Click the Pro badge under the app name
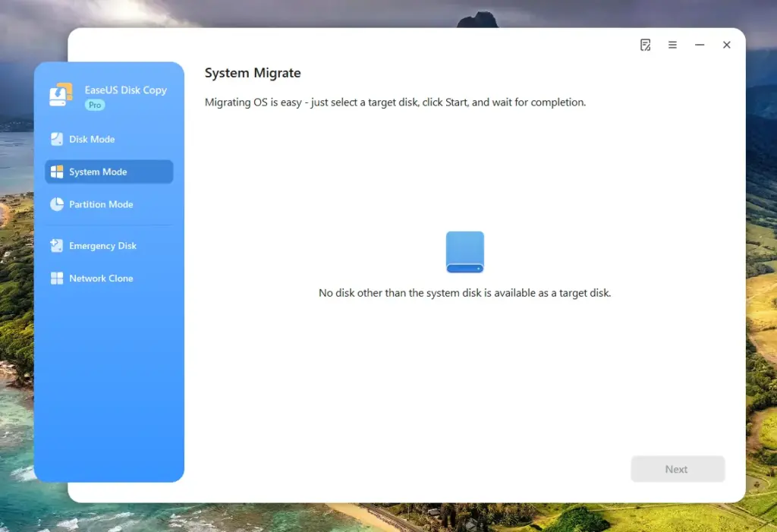 click(x=94, y=105)
